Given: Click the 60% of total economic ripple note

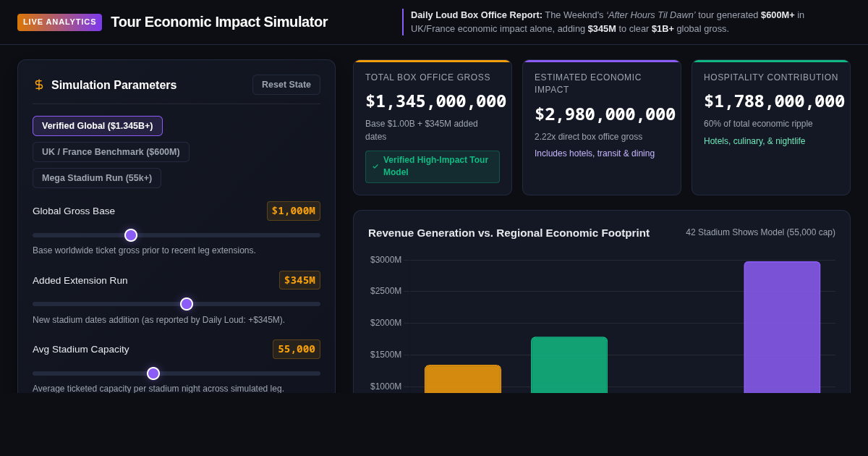Looking at the screenshot, I should pyautogui.click(x=758, y=124).
